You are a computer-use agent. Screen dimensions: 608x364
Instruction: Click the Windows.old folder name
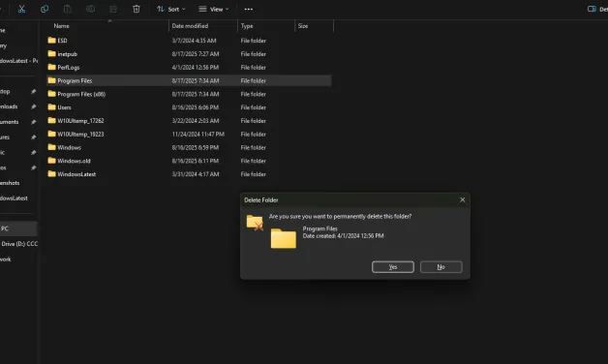(74, 161)
